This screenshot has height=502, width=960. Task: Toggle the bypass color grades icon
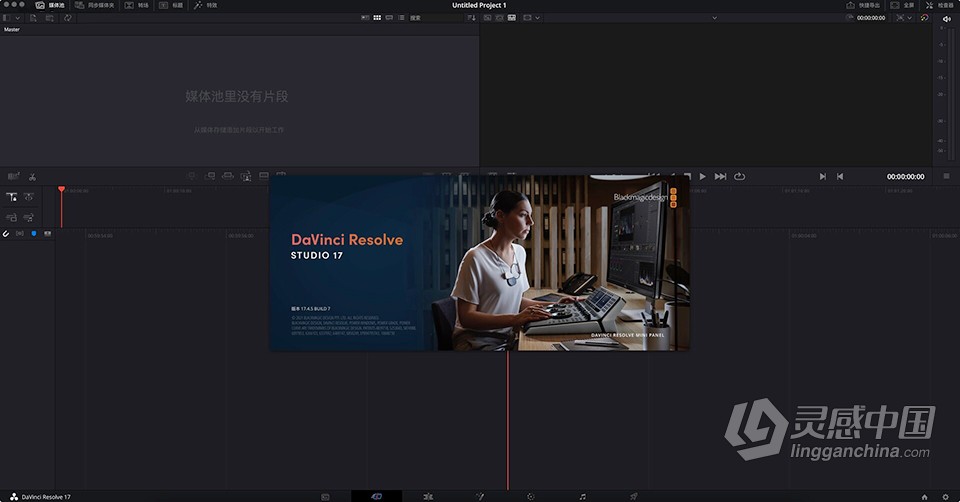point(924,18)
